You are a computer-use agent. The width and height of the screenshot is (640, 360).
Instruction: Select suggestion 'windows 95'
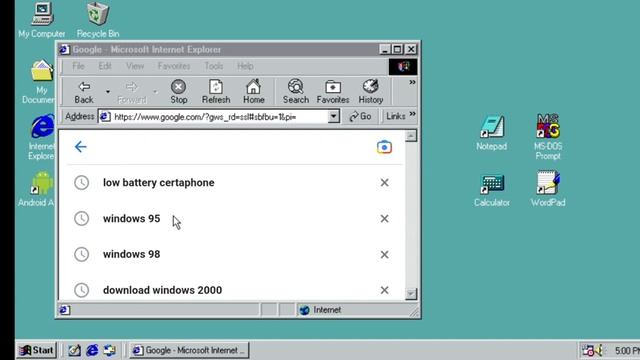[131, 218]
